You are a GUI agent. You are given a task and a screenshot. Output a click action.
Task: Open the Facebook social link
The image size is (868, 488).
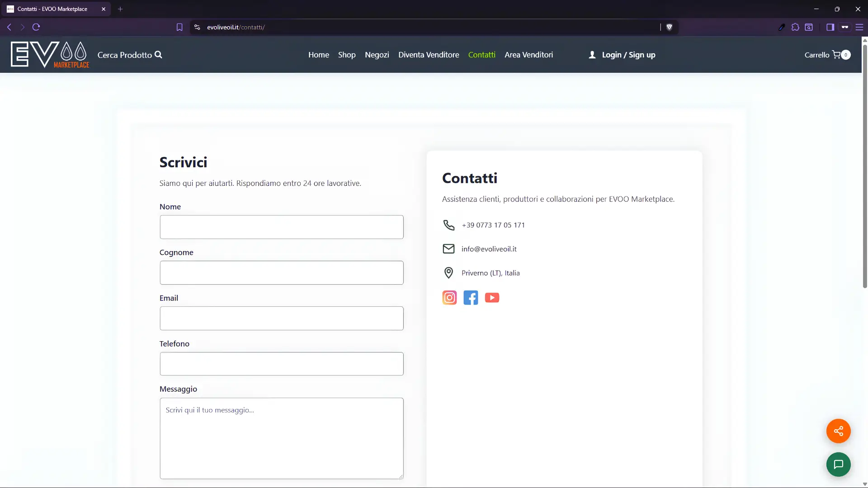471,298
